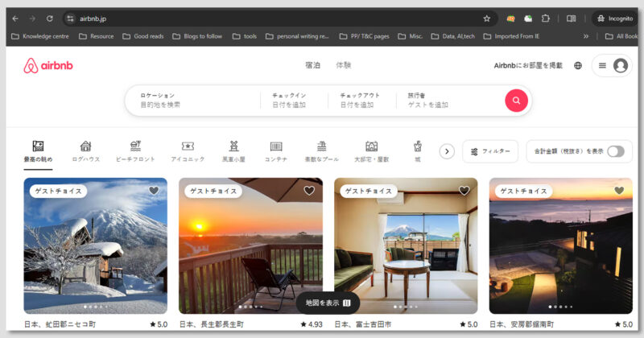Open the All Bookmarks folder
The image size is (644, 338).
click(x=621, y=36)
